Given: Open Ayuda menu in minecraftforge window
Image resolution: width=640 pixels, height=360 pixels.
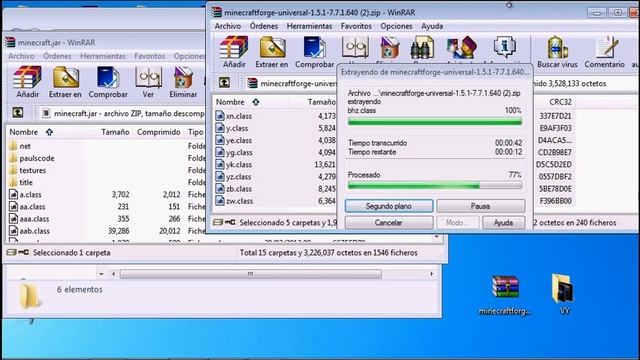Looking at the screenshot, I should [432, 26].
